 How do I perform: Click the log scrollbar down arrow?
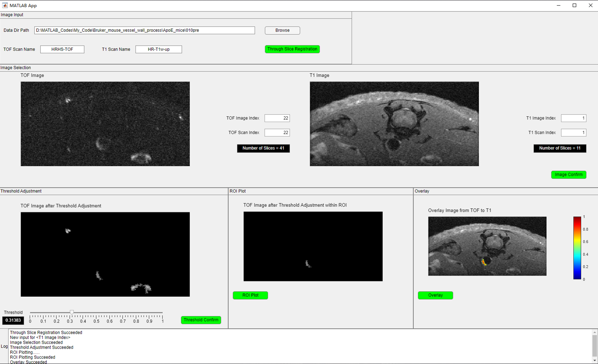pos(595,360)
